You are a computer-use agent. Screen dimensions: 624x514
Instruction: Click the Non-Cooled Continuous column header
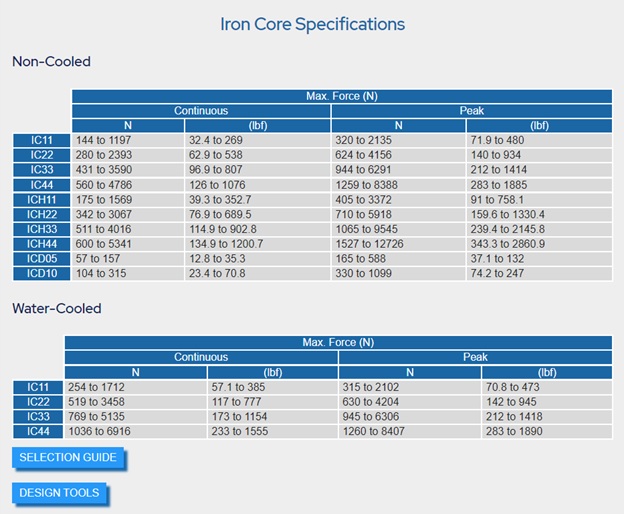(201, 111)
